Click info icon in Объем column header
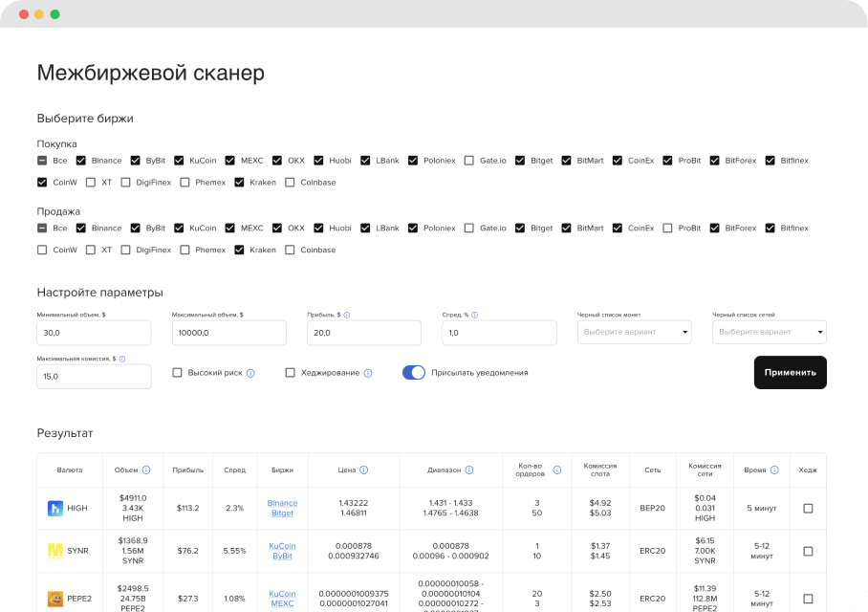This screenshot has height=612, width=868. coord(146,470)
